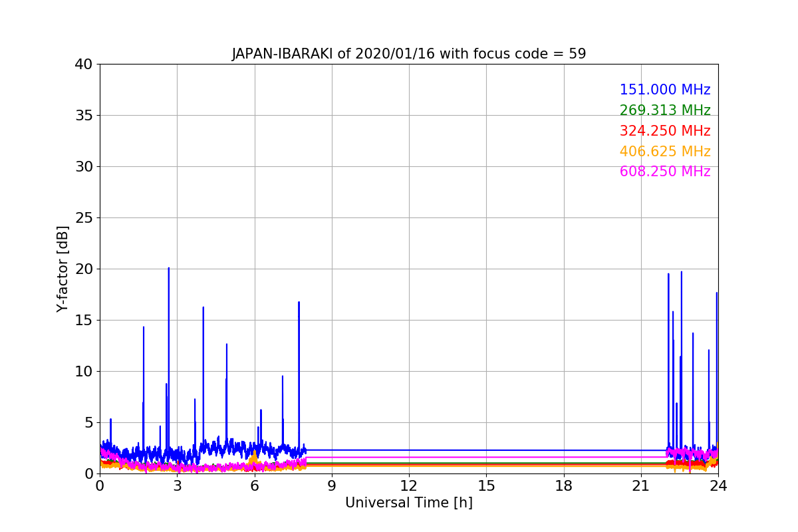Click the y-axis tick label 15

pyautogui.click(x=84, y=321)
